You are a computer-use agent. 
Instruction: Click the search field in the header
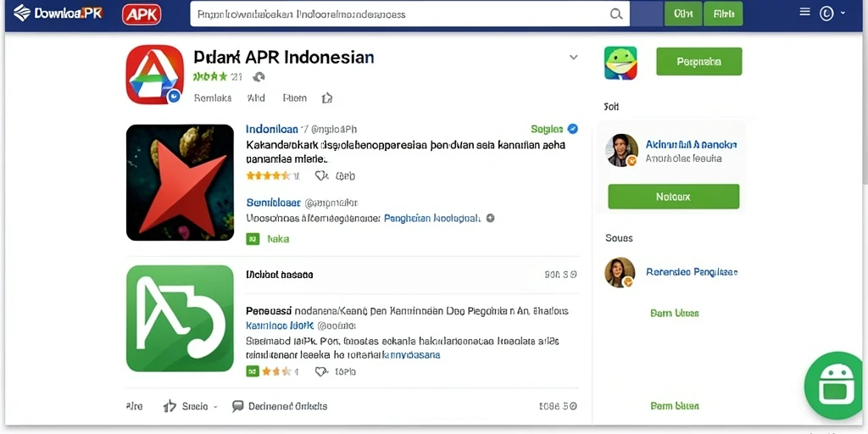click(409, 14)
